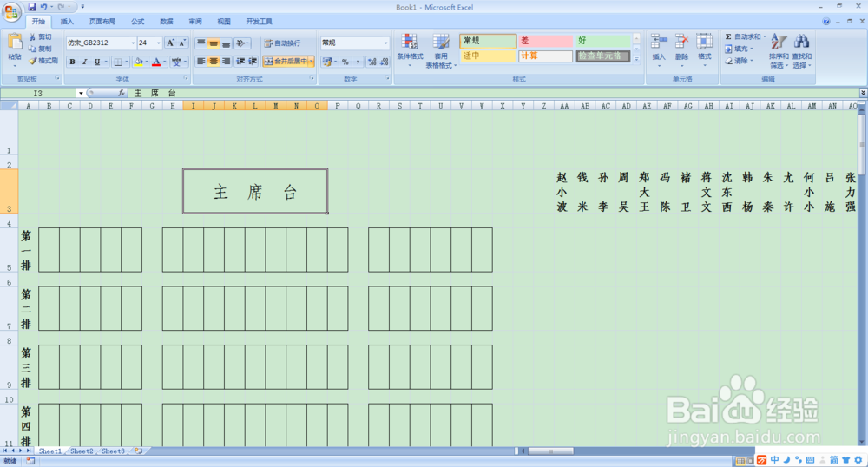Screen dimensions: 868x467
Task: Open Find and Select (查找和选择)
Action: pyautogui.click(x=801, y=51)
